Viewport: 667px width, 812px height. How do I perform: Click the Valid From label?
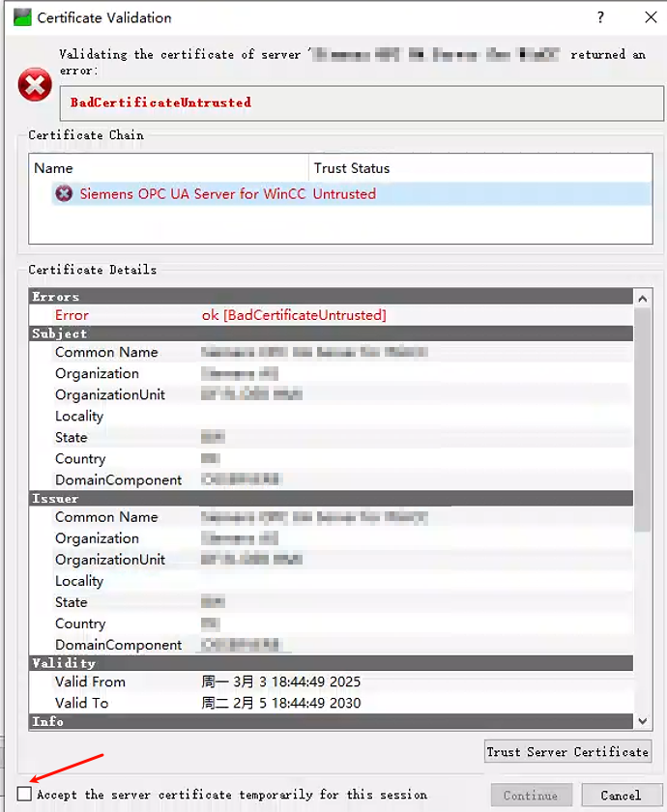(90, 681)
